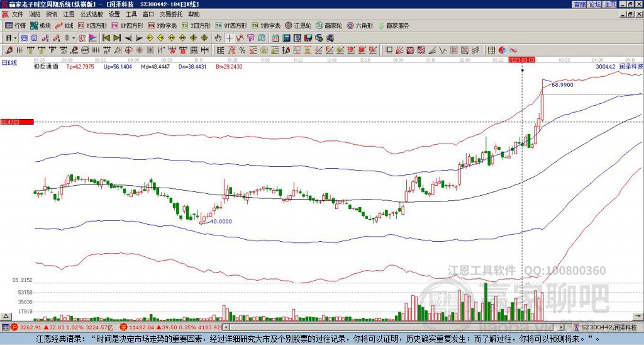Open the 浏览 menu
Screen dimensions: 644x345
coord(35,14)
